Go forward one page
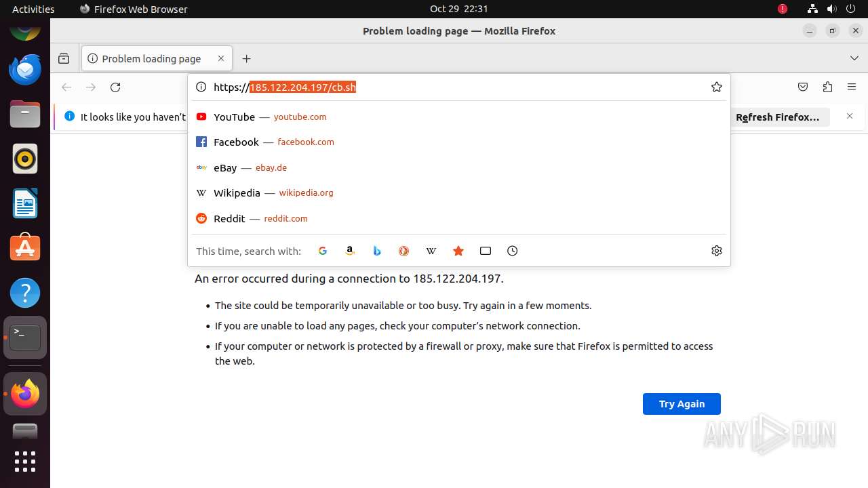 click(x=91, y=87)
